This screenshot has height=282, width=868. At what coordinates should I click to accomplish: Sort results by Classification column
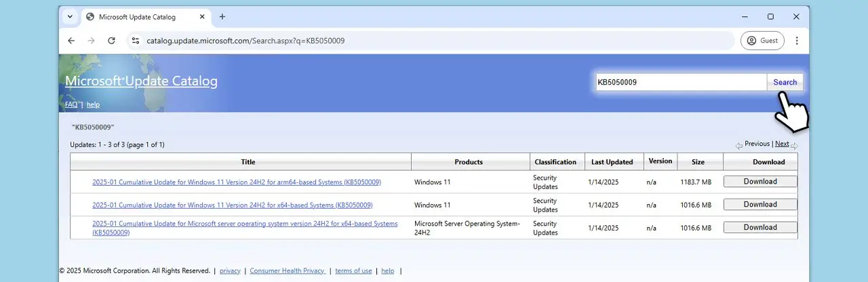pos(555,162)
